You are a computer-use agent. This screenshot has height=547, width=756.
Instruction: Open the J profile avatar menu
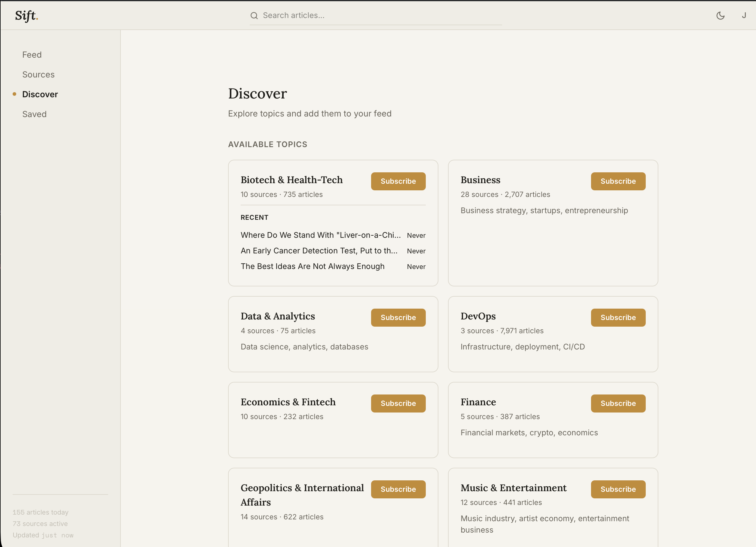click(744, 15)
